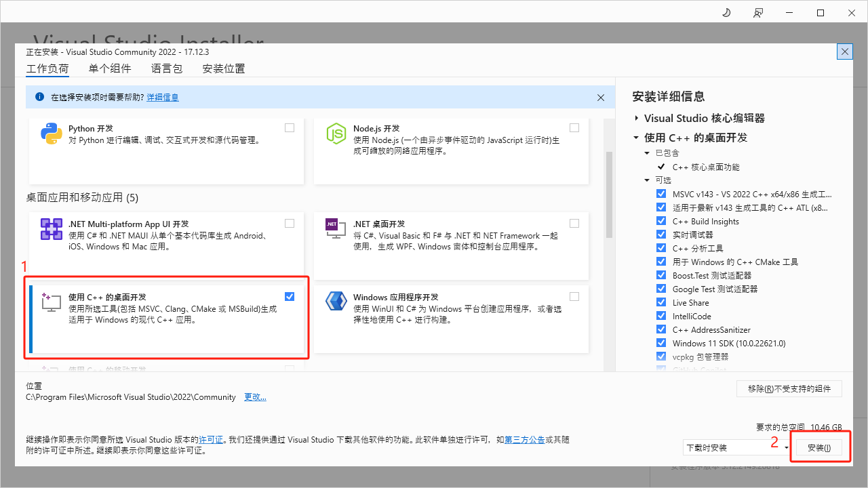Uncheck Boost.Test 测试适配器 option
Screen dimensions: 868x488
(x=661, y=275)
